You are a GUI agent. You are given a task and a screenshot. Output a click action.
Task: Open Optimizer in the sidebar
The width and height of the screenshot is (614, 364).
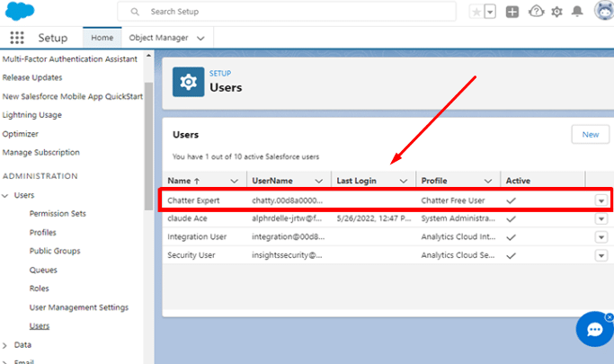[21, 134]
